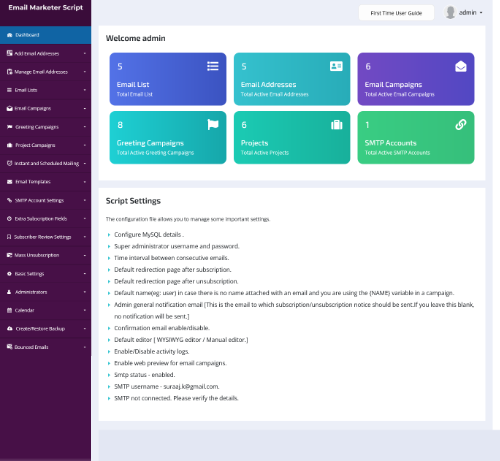500x461 pixels.
Task: Click the Add Email Addresses sidebar icon
Action: pos(10,53)
